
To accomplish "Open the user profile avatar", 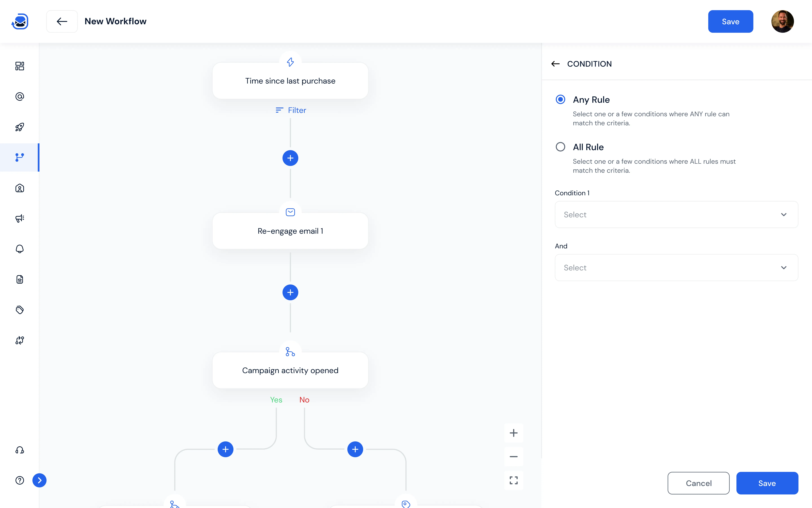I will [783, 21].
